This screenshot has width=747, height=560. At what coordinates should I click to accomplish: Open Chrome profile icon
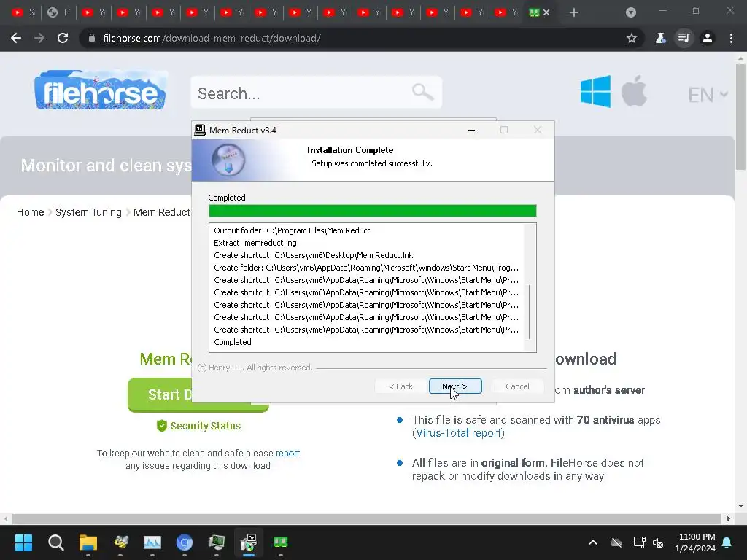pos(708,38)
